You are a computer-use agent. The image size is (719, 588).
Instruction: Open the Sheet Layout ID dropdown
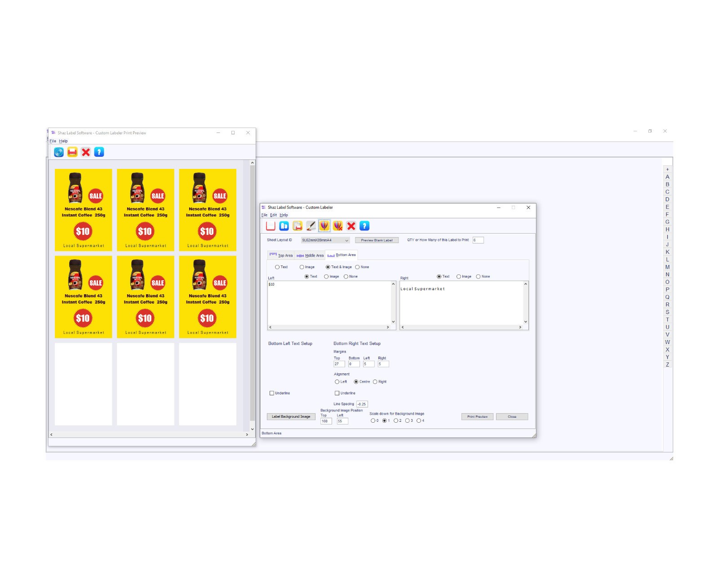325,240
